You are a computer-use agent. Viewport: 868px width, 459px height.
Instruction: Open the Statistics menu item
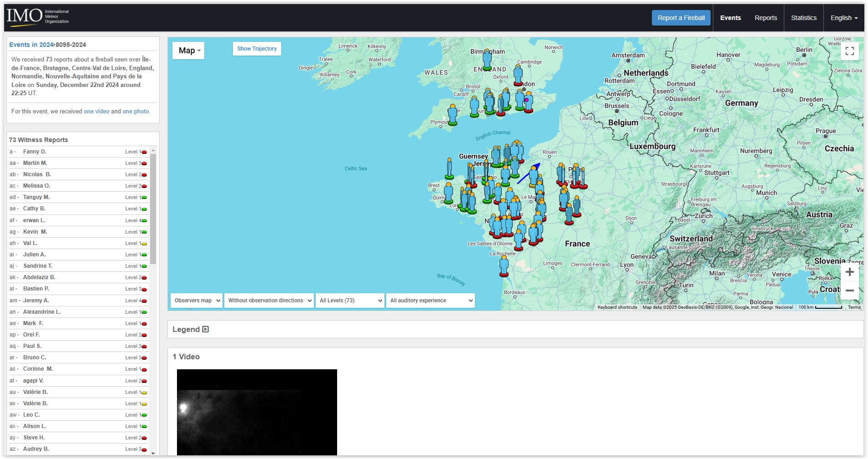(x=803, y=18)
